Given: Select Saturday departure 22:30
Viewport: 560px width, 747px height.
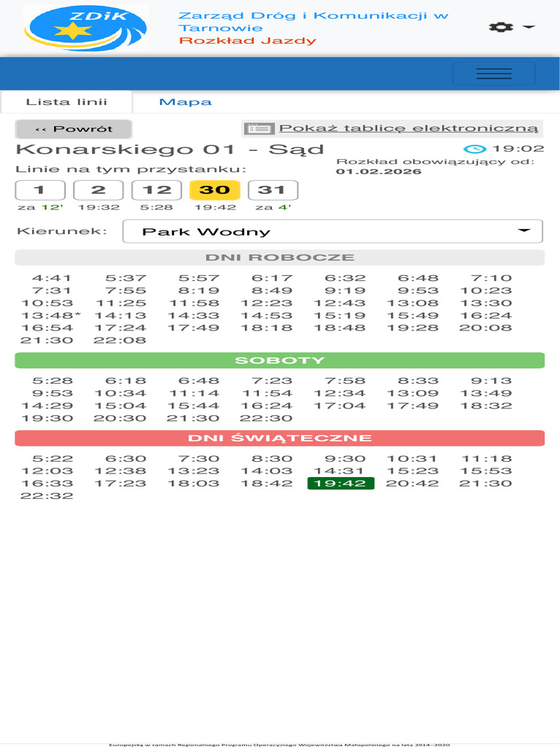Looking at the screenshot, I should [266, 418].
